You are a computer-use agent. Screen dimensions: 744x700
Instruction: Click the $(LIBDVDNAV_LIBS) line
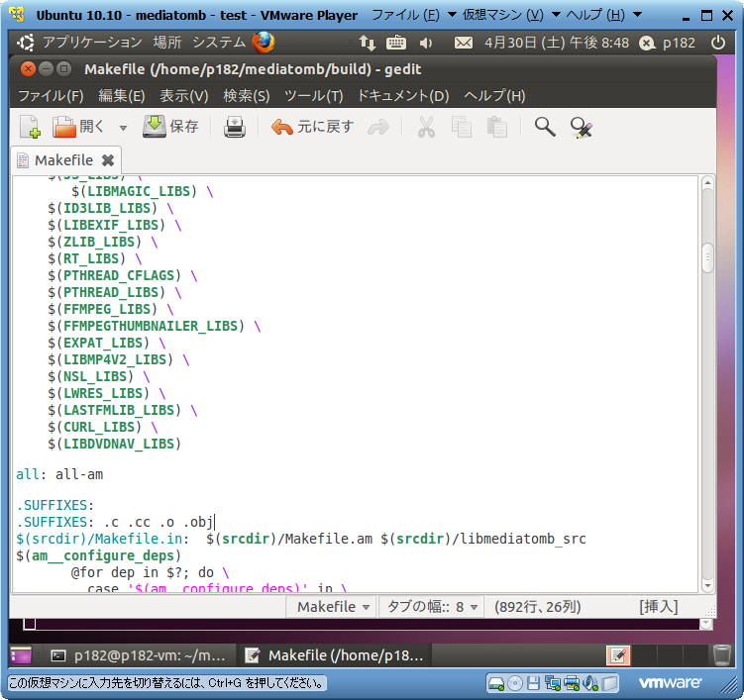click(x=114, y=444)
